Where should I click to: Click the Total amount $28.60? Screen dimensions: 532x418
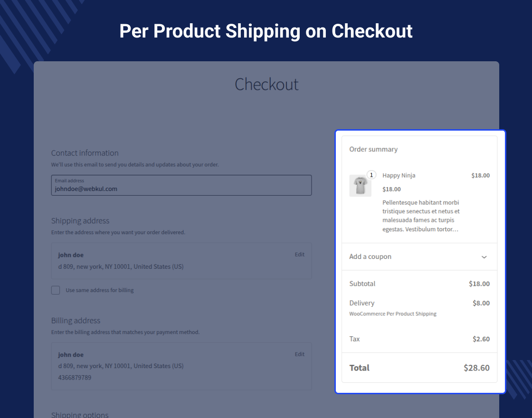(476, 368)
